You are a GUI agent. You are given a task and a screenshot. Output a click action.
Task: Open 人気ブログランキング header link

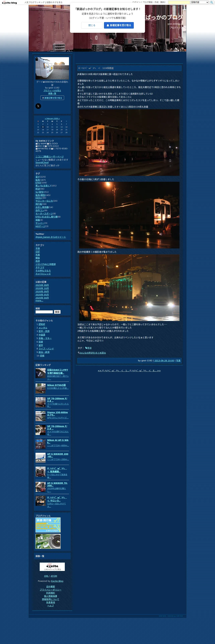[x=34, y=2]
